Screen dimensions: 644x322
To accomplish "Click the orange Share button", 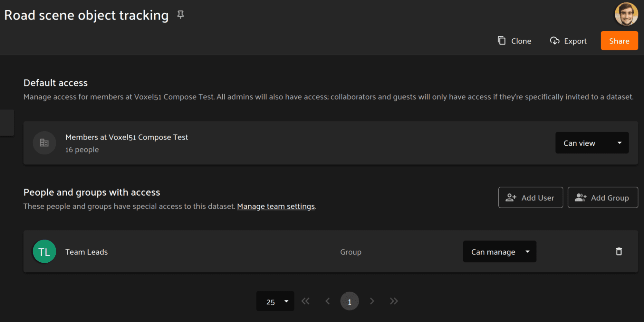I will pos(619,41).
